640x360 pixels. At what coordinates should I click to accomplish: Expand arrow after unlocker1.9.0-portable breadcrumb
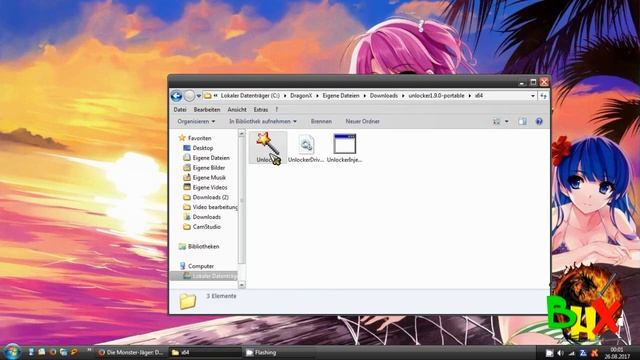tap(470, 96)
